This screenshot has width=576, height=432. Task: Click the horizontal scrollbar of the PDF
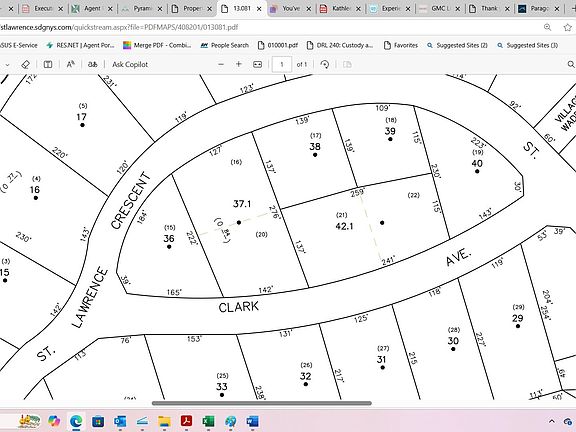point(262,403)
